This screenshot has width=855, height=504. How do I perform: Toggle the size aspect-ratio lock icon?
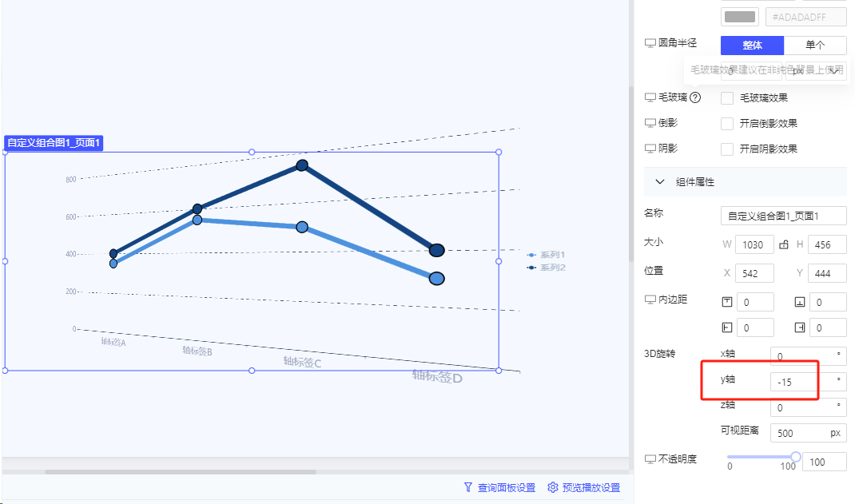tap(784, 244)
